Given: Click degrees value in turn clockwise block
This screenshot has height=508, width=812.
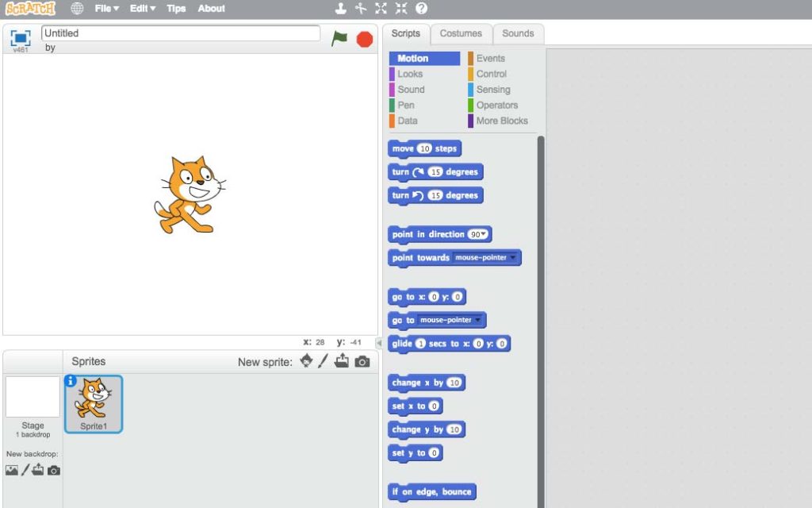Looking at the screenshot, I should (435, 172).
